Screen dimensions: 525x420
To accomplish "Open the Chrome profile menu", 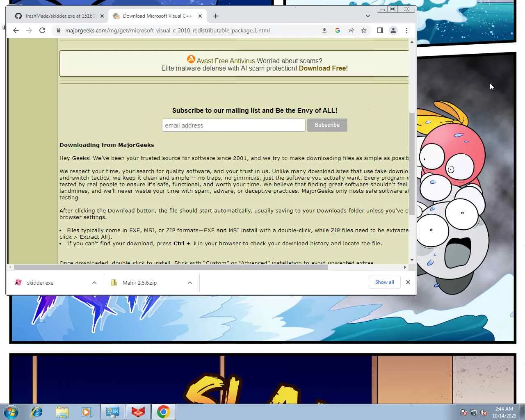I will point(393,30).
